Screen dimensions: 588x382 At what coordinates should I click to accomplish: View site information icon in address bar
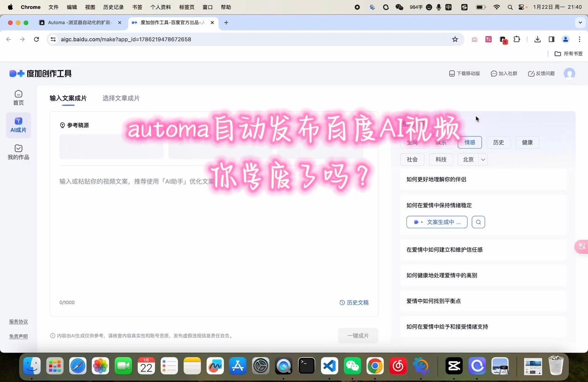click(x=53, y=39)
